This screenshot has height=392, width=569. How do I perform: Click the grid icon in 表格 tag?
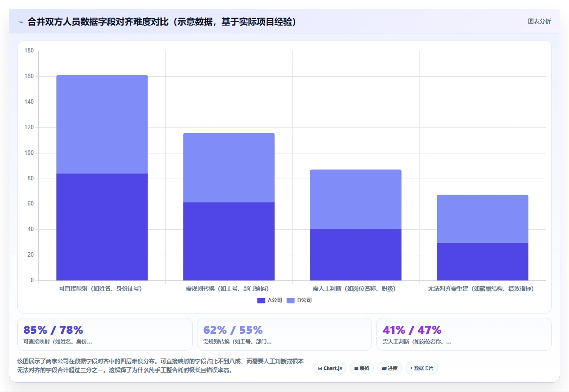tap(356, 368)
